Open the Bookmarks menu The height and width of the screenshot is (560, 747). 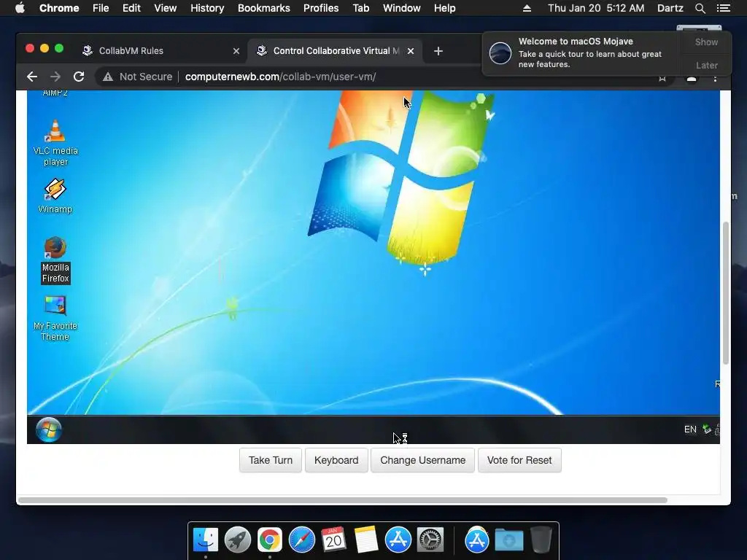point(264,8)
